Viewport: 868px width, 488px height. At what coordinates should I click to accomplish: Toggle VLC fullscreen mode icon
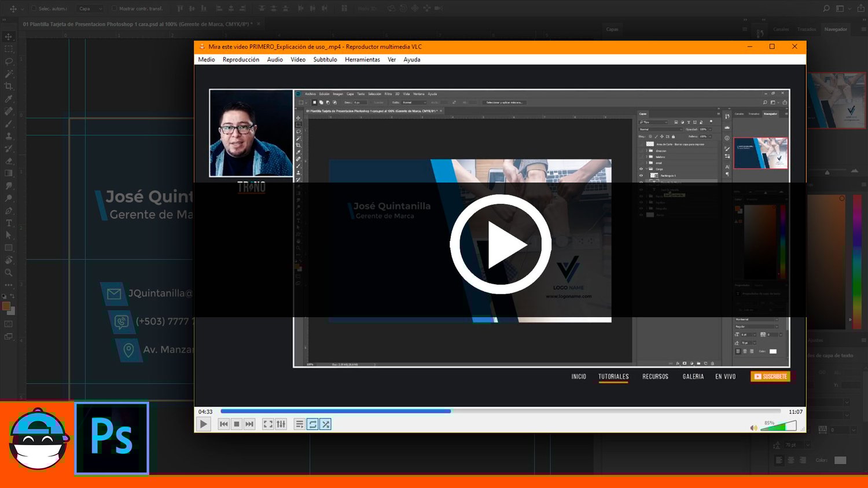[268, 424]
